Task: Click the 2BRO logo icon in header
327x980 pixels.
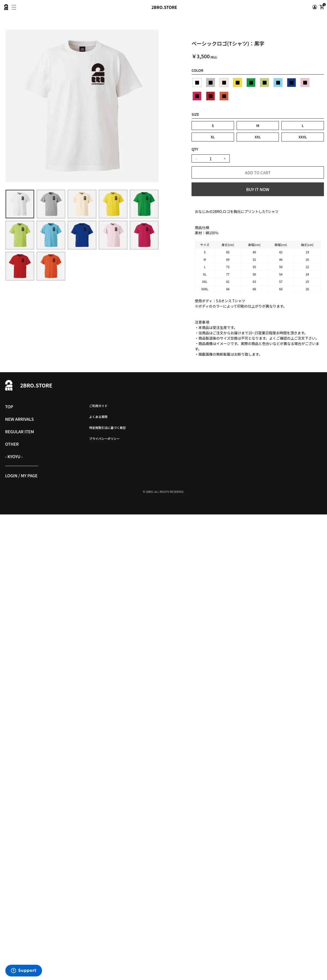Action: (6, 7)
